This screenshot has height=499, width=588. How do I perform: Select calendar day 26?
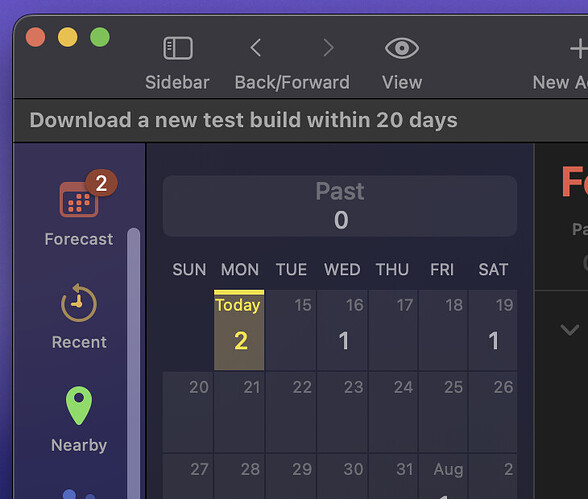[493, 412]
